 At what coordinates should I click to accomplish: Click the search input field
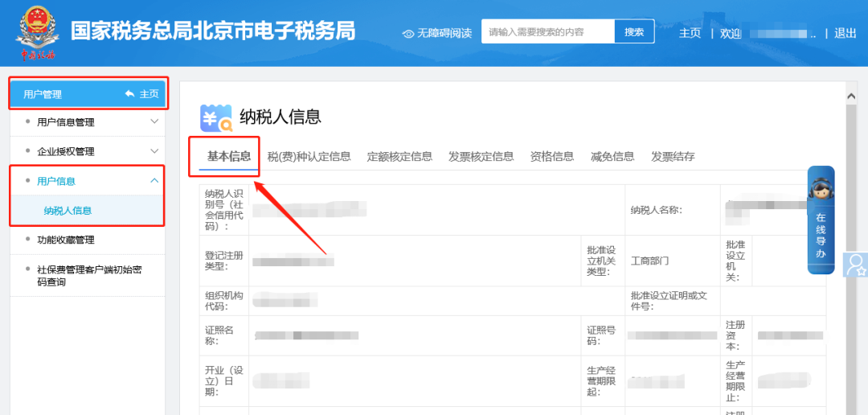pyautogui.click(x=548, y=32)
